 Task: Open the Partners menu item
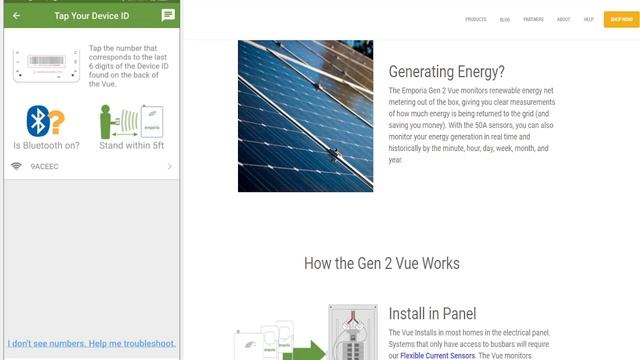[533, 19]
